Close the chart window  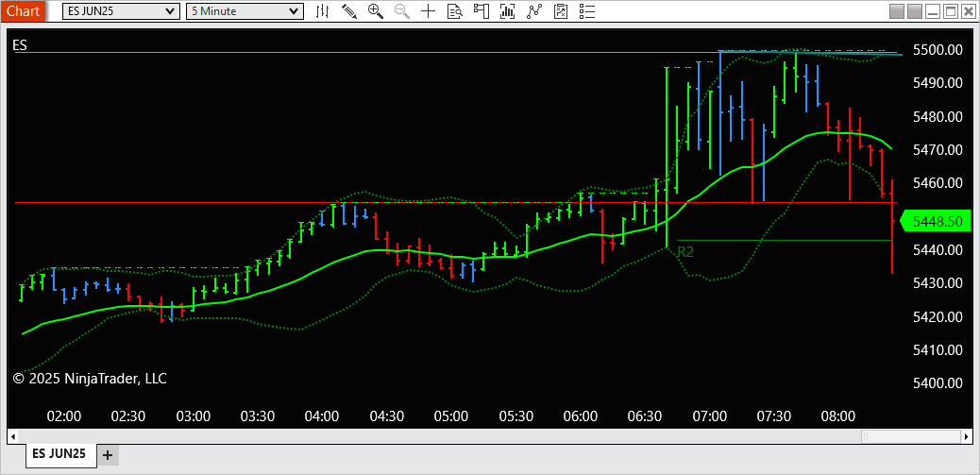click(x=968, y=11)
